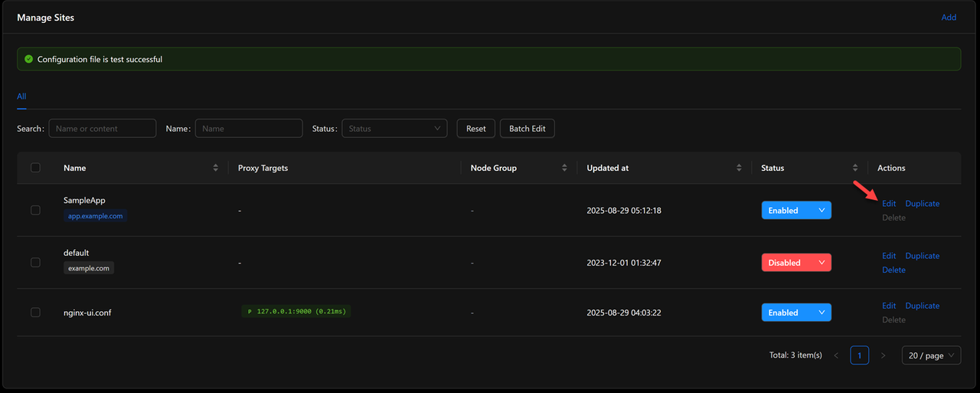
Task: Open the 20 / page size dropdown
Action: click(931, 355)
